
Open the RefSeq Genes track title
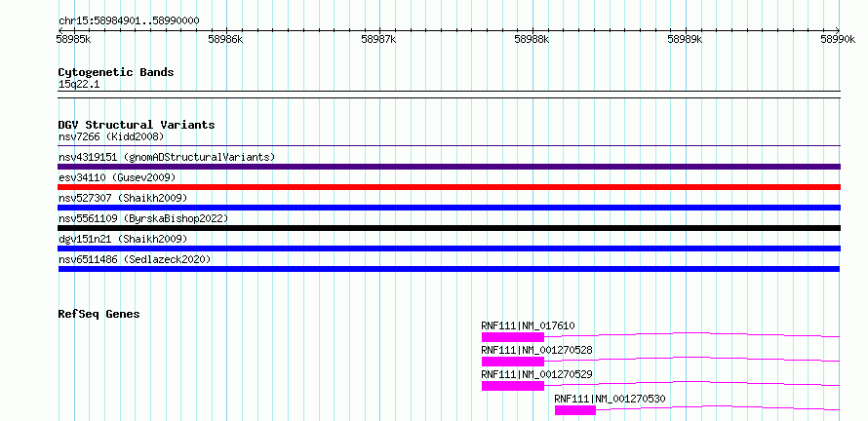(99, 314)
